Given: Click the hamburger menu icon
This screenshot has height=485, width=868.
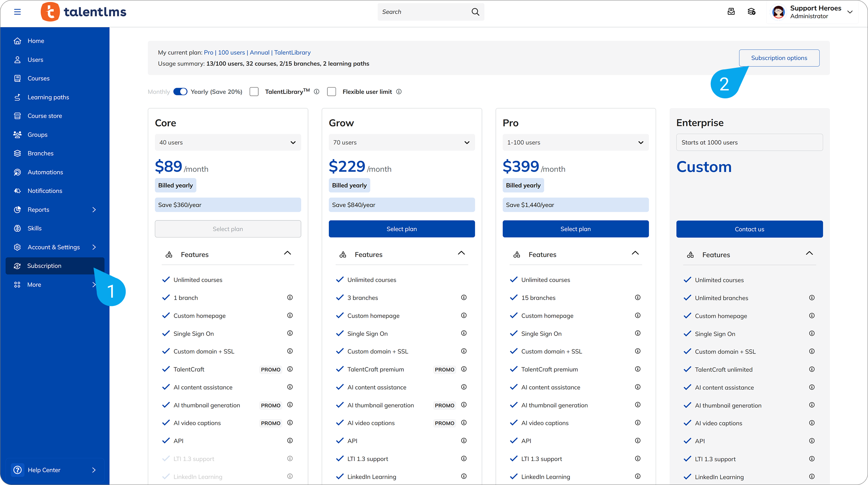Looking at the screenshot, I should [x=17, y=12].
